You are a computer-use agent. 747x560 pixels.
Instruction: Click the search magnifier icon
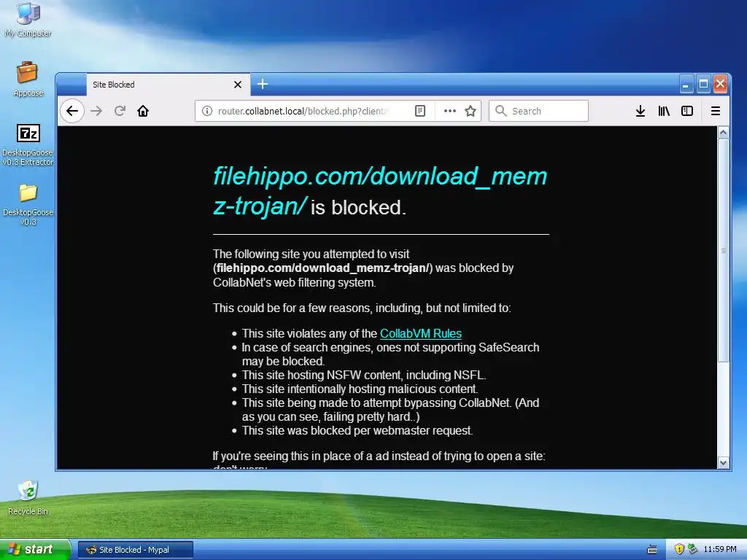pyautogui.click(x=500, y=111)
